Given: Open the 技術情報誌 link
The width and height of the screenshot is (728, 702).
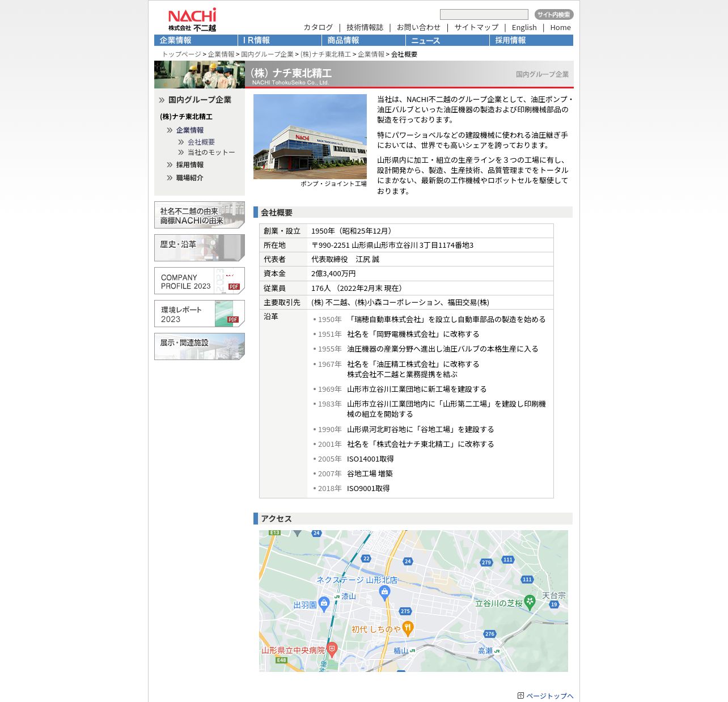Looking at the screenshot, I should 365,27.
